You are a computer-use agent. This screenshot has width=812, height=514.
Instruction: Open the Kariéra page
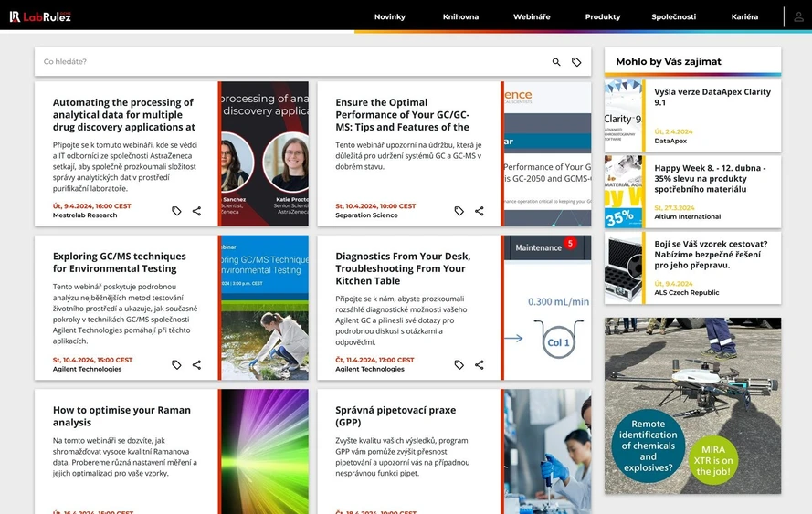tap(744, 16)
